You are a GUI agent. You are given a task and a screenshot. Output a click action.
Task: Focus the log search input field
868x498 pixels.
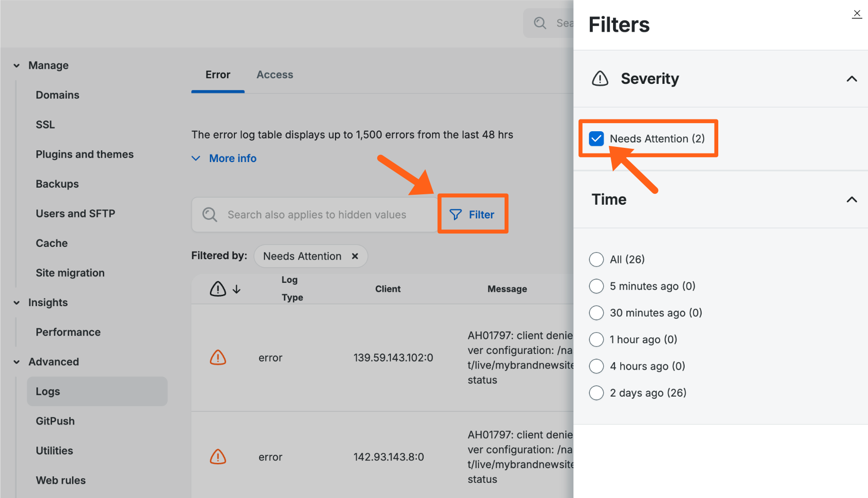pyautogui.click(x=316, y=215)
